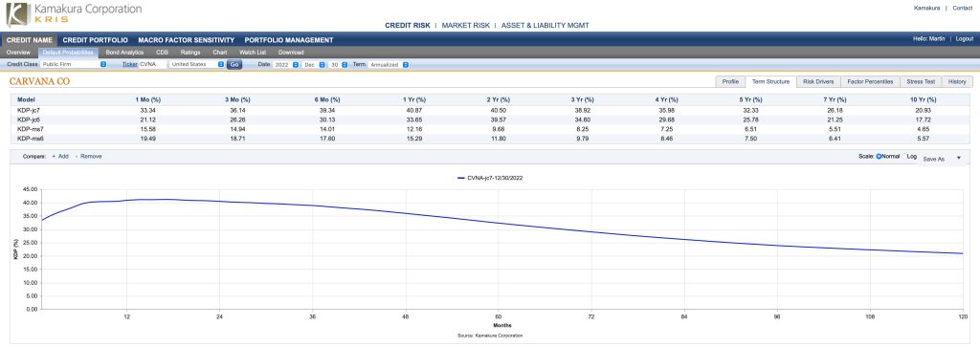Viewport: 980px width, 347px height.
Task: Open the Download subtab
Action: click(x=291, y=53)
